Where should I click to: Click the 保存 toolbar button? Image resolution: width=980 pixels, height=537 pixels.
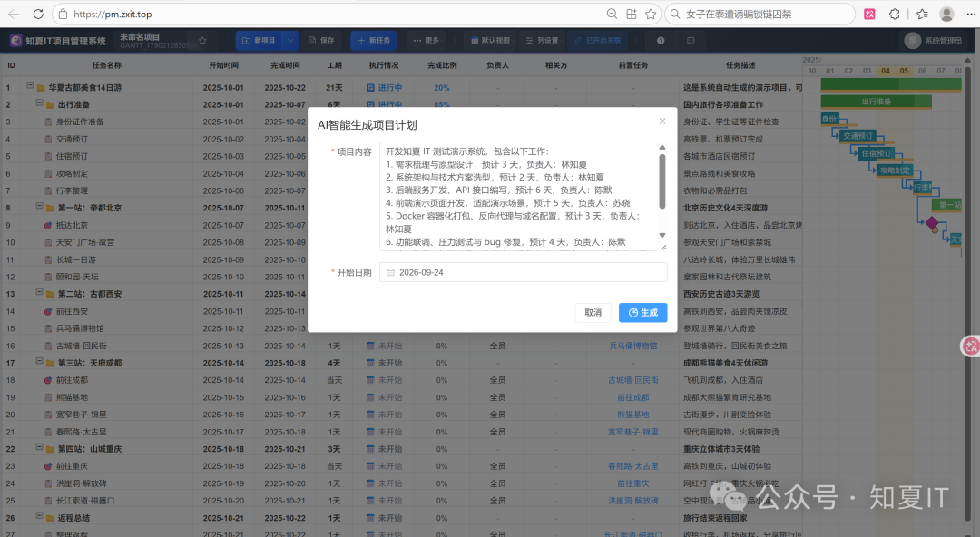click(321, 41)
